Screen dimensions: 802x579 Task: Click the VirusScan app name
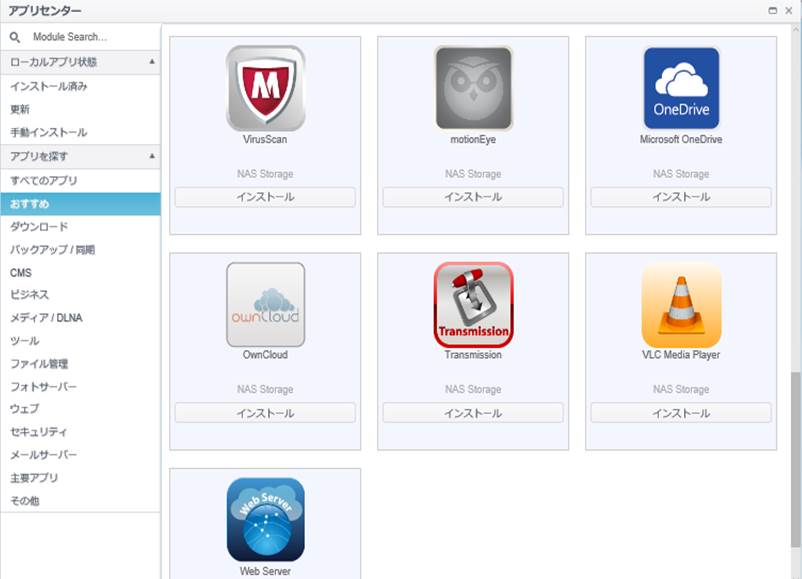[x=265, y=140]
